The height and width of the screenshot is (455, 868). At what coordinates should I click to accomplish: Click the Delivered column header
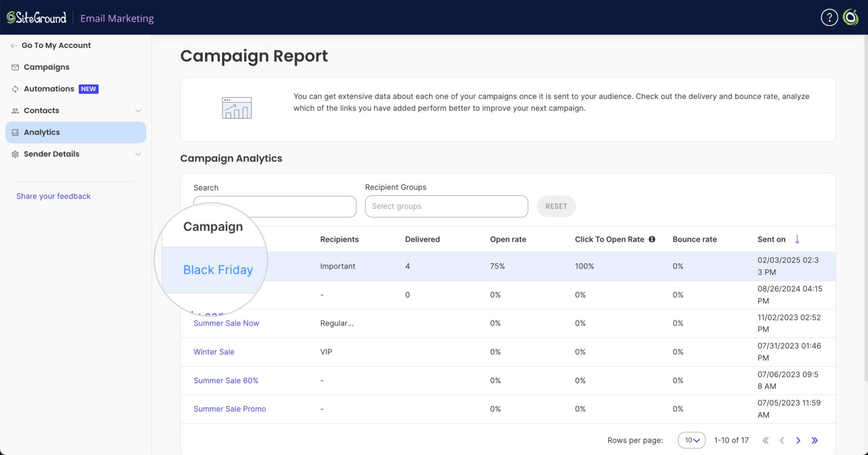coord(422,239)
